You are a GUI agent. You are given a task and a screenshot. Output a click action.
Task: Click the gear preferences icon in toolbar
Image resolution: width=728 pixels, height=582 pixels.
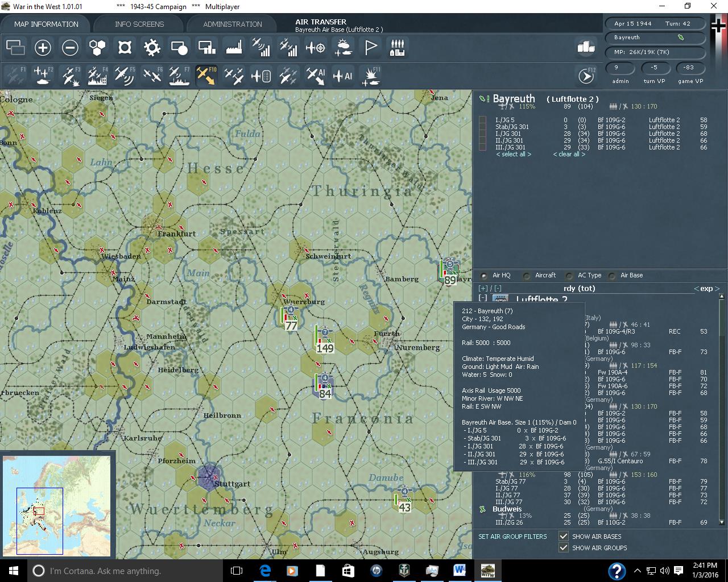pyautogui.click(x=152, y=48)
